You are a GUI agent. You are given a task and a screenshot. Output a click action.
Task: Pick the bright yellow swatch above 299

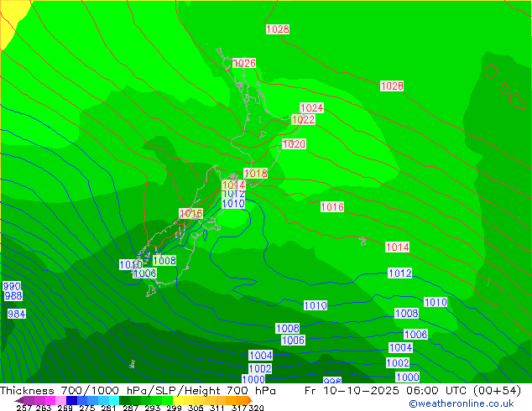178,400
